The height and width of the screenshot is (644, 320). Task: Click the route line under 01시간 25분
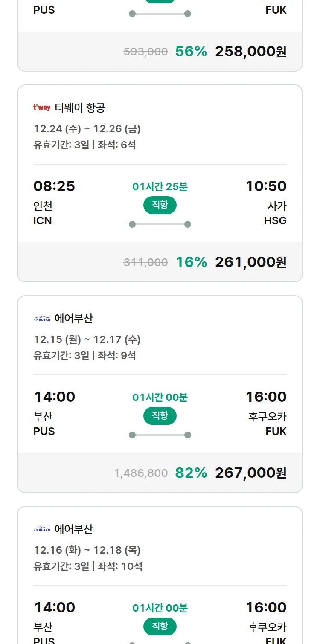160,224
